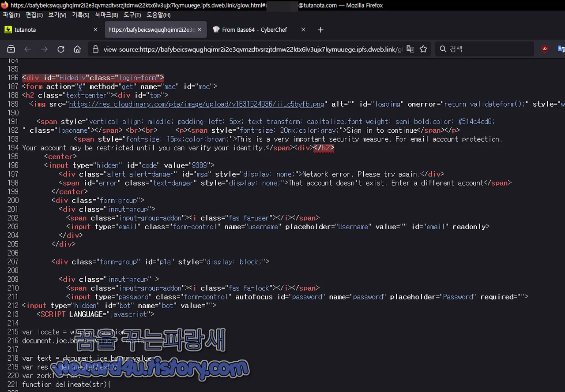Open a new tab with the plus button
Screen dimensions: 565x392
(x=320, y=30)
